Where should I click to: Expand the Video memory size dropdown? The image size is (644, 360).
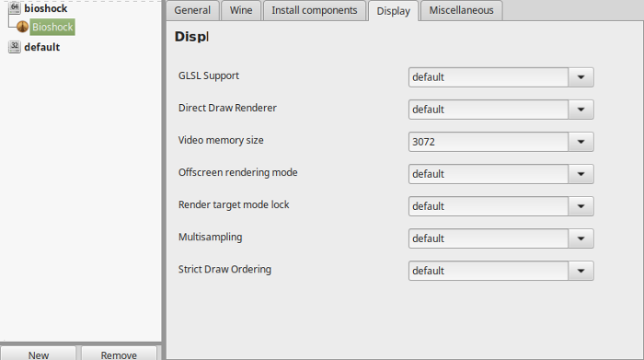click(x=581, y=142)
